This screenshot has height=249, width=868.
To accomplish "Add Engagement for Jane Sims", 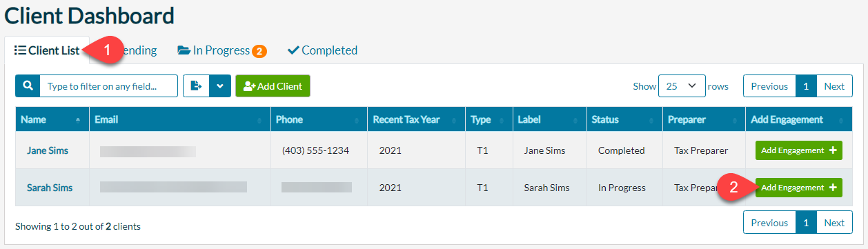I will tap(799, 150).
